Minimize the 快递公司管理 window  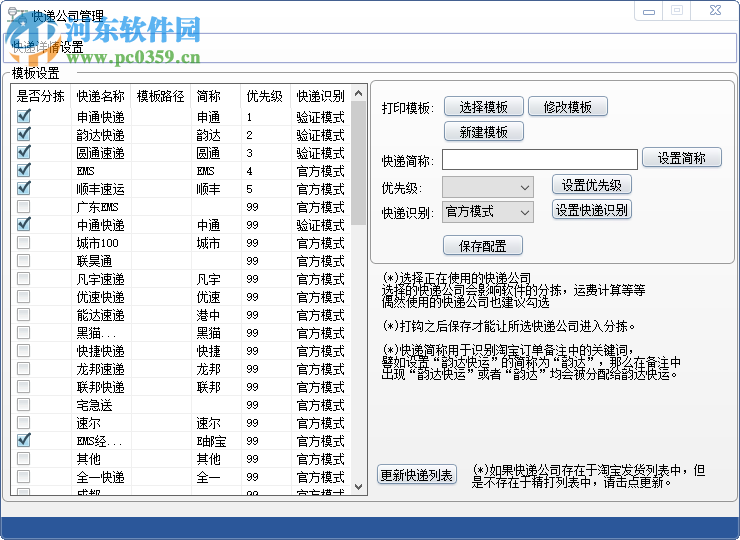pyautogui.click(x=649, y=11)
